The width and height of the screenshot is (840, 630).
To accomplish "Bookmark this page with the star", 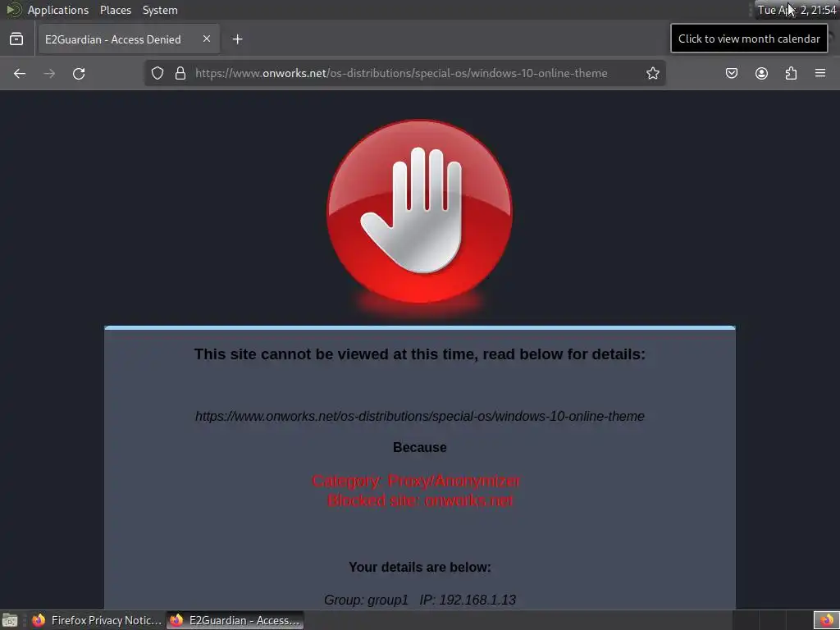I will coord(652,73).
